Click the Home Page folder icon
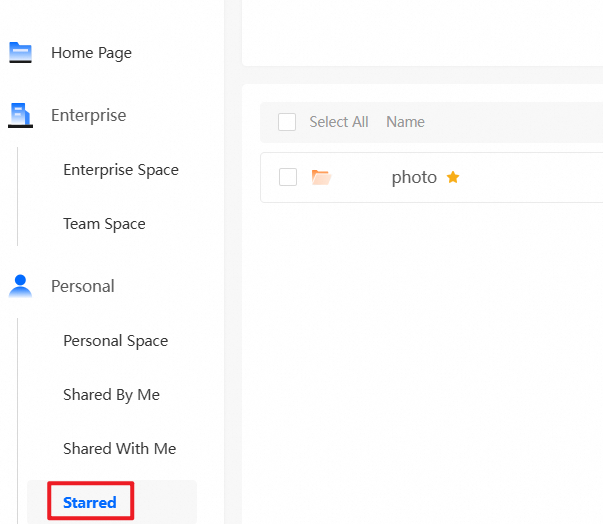Image resolution: width=603 pixels, height=524 pixels. tap(20, 53)
